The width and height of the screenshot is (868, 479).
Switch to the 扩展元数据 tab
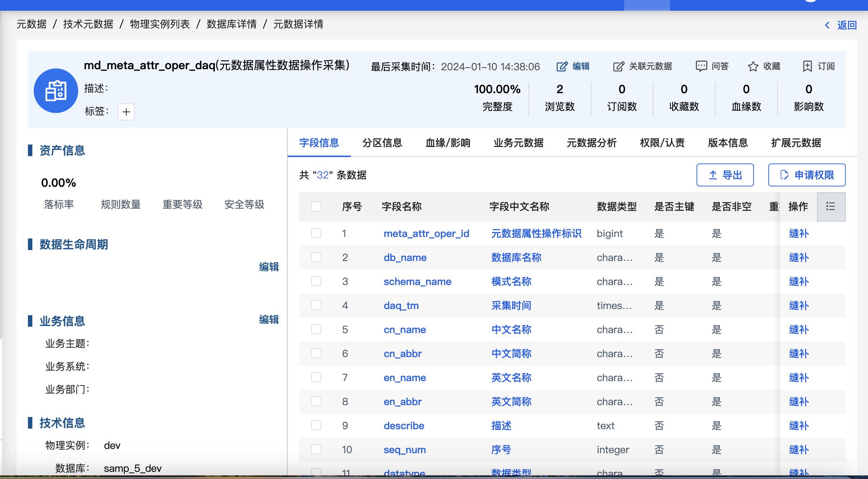pyautogui.click(x=796, y=143)
